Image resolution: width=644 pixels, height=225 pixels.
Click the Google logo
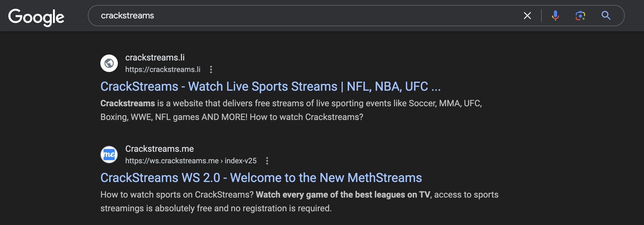click(36, 17)
